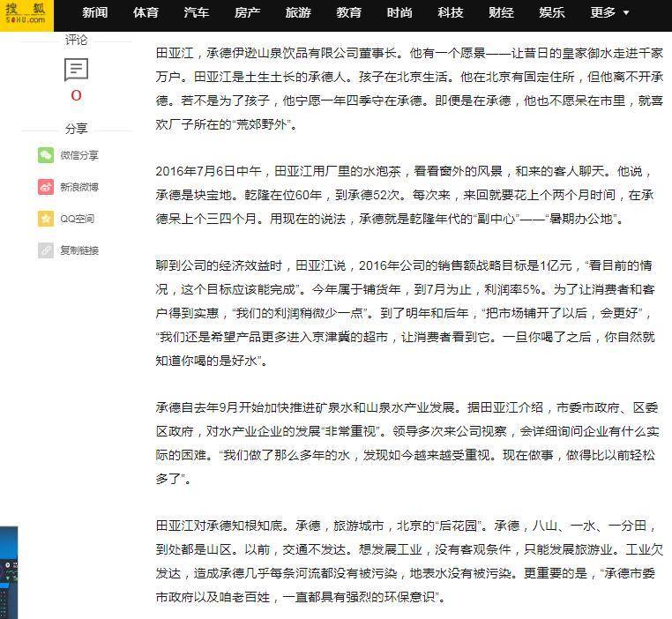The width and height of the screenshot is (672, 619).
Task: Open the 新闻 navigation tab
Action: point(95,13)
